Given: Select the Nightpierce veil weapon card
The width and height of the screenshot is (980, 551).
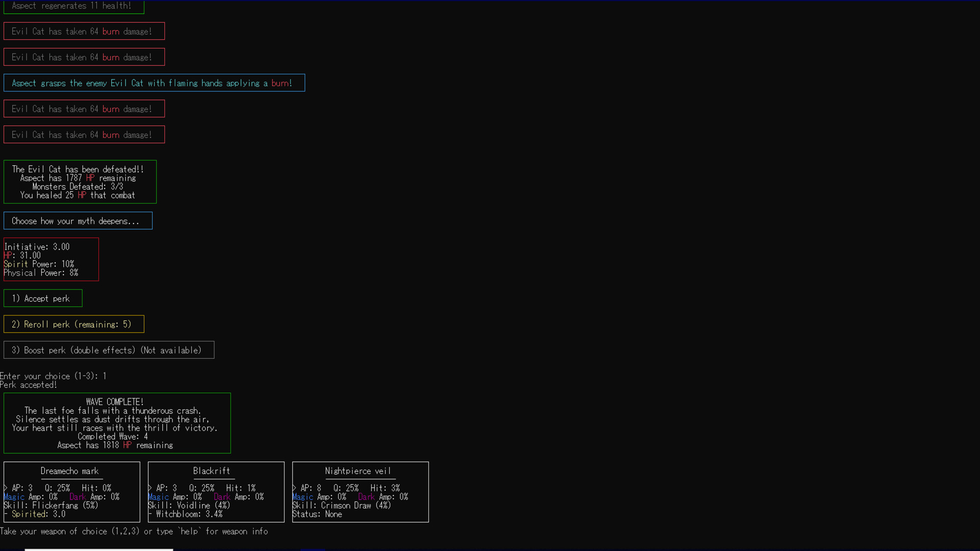Looking at the screenshot, I should [x=360, y=491].
